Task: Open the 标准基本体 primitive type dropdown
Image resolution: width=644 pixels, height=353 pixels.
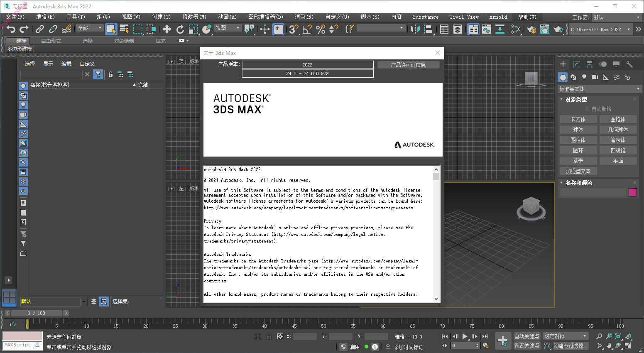Action: (x=599, y=89)
